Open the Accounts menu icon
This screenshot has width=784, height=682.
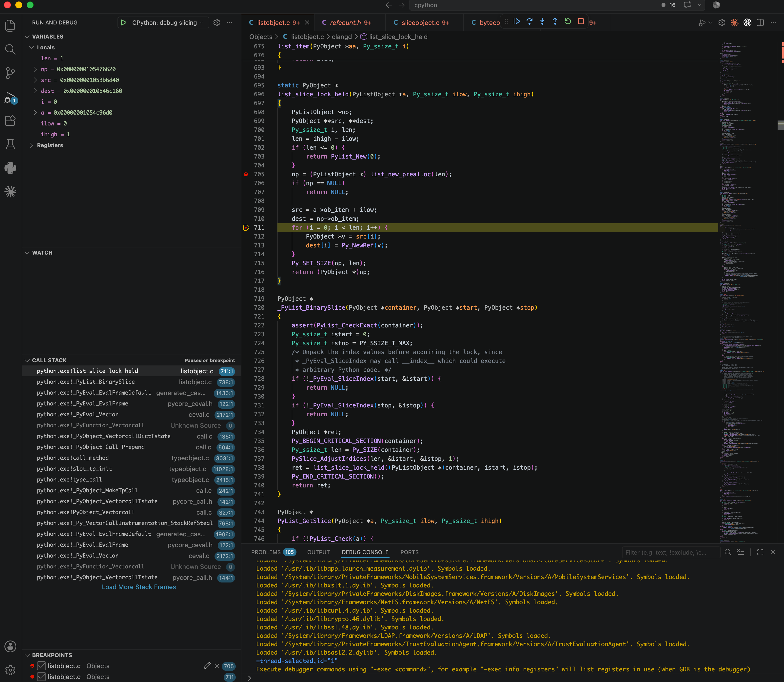pyautogui.click(x=10, y=646)
